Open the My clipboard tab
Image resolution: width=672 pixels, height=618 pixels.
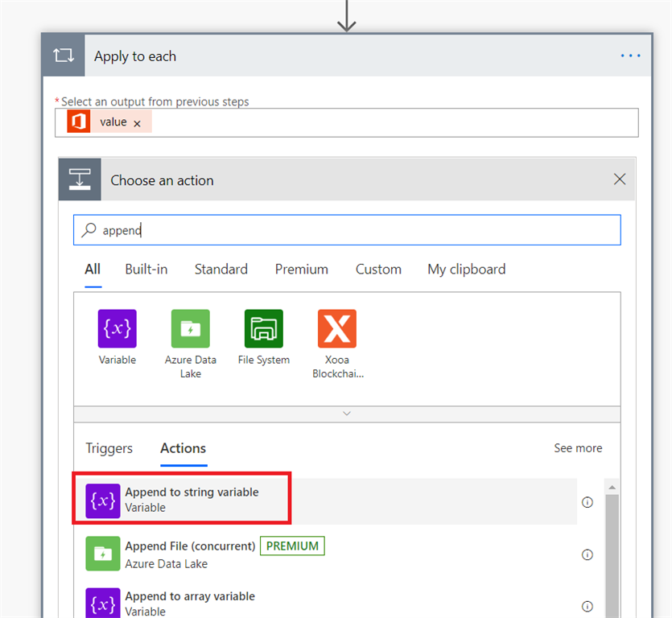467,270
